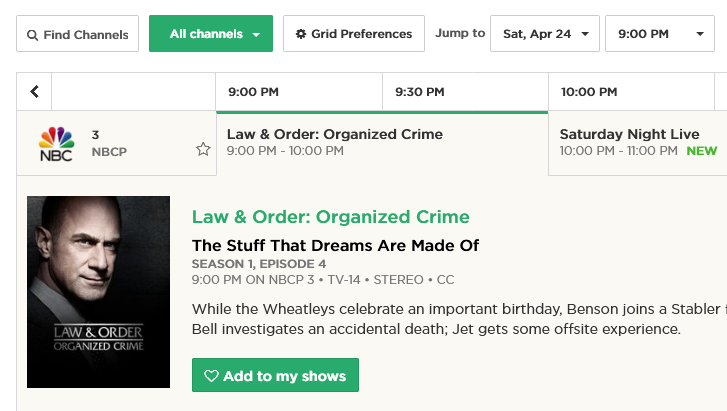Click the NBC peacock logo
This screenshot has height=411, width=727.
56,143
